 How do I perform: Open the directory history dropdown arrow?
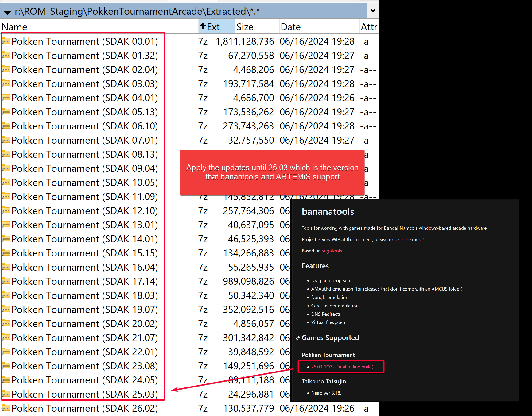click(x=8, y=12)
